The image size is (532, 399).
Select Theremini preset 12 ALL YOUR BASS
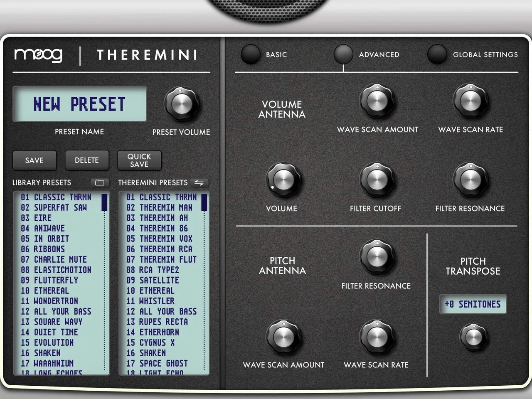pyautogui.click(x=162, y=311)
